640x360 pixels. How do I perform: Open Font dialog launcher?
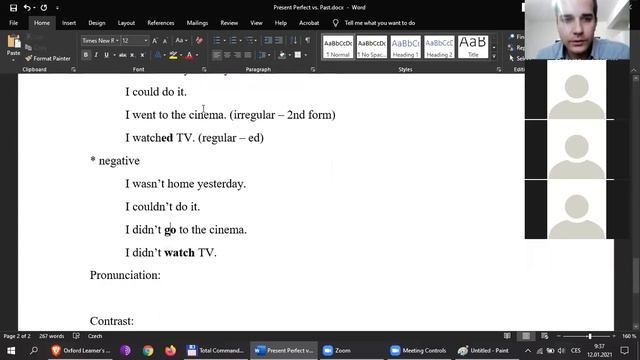[x=204, y=70]
